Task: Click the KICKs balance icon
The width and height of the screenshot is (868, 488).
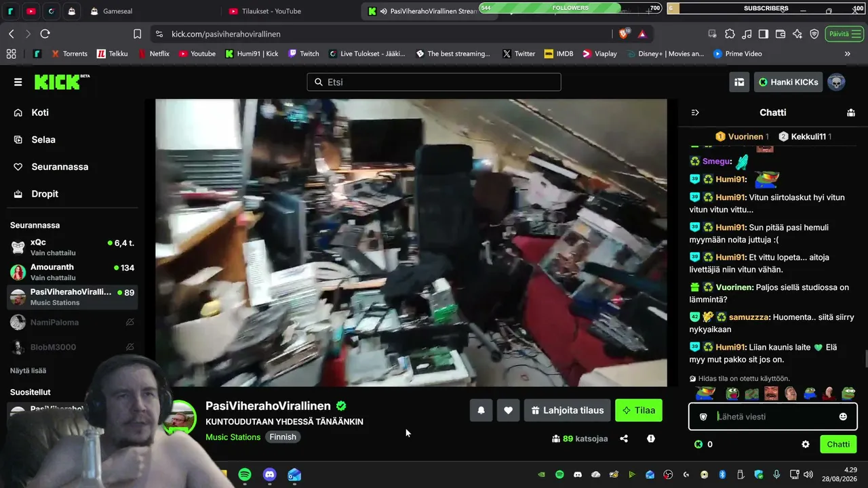Action: tap(698, 445)
